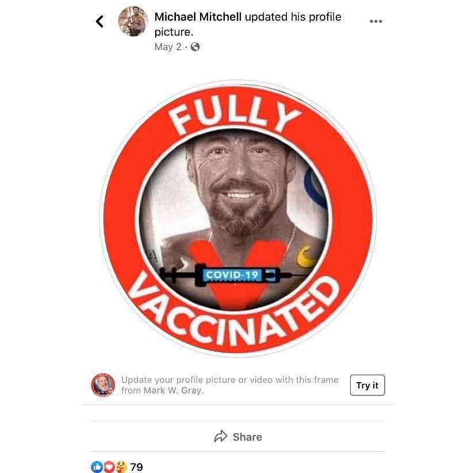Click the 'Update your profile picture' frame text
The image size is (476, 473).
(x=230, y=385)
